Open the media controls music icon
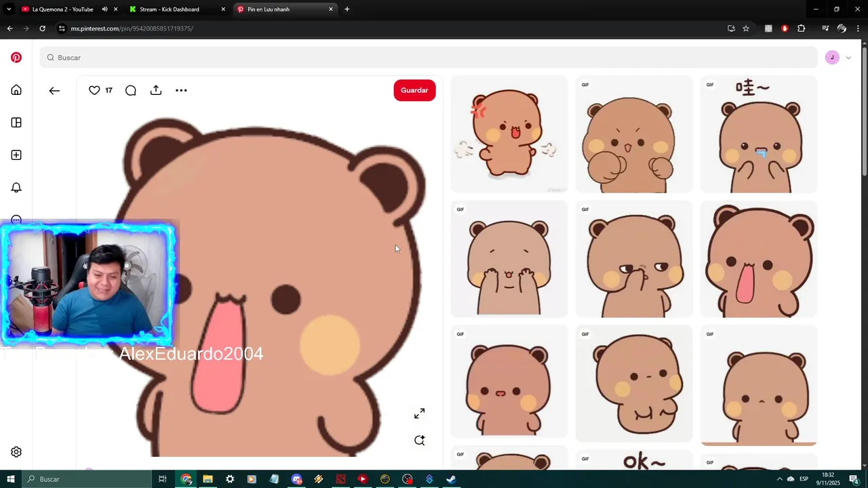This screenshot has height=488, width=868. tap(825, 28)
